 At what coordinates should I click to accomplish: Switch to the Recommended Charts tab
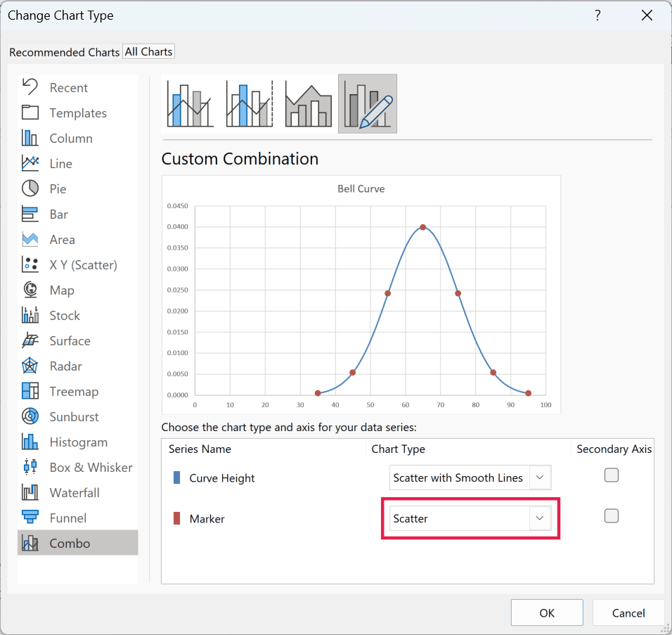point(64,52)
